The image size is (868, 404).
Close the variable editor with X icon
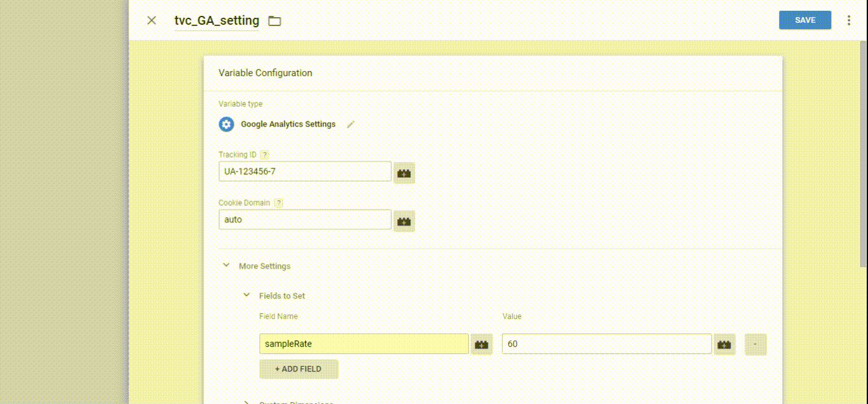click(151, 20)
